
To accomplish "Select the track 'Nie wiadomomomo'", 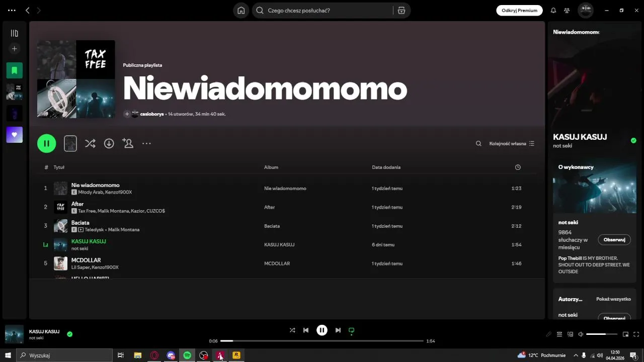I will click(96, 185).
